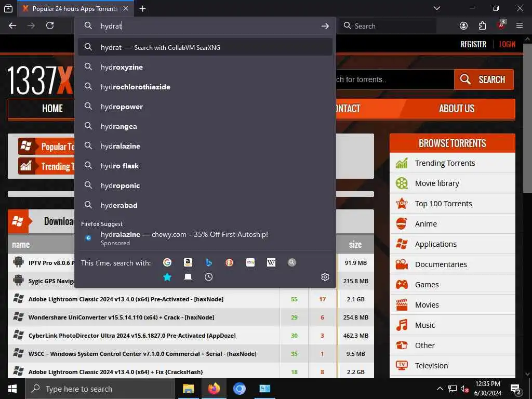This screenshot has width=532, height=399.
Task: Click the Games controller icon
Action: point(402,284)
